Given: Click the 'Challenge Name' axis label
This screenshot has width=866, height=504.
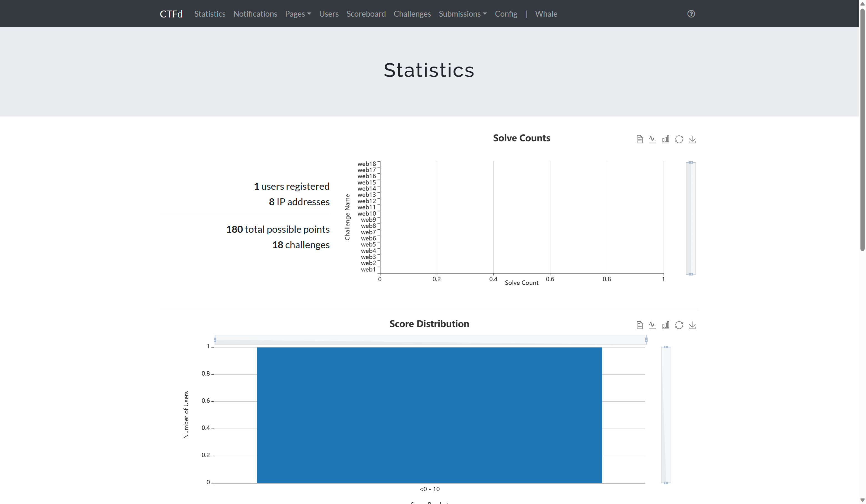Looking at the screenshot, I should [x=348, y=217].
